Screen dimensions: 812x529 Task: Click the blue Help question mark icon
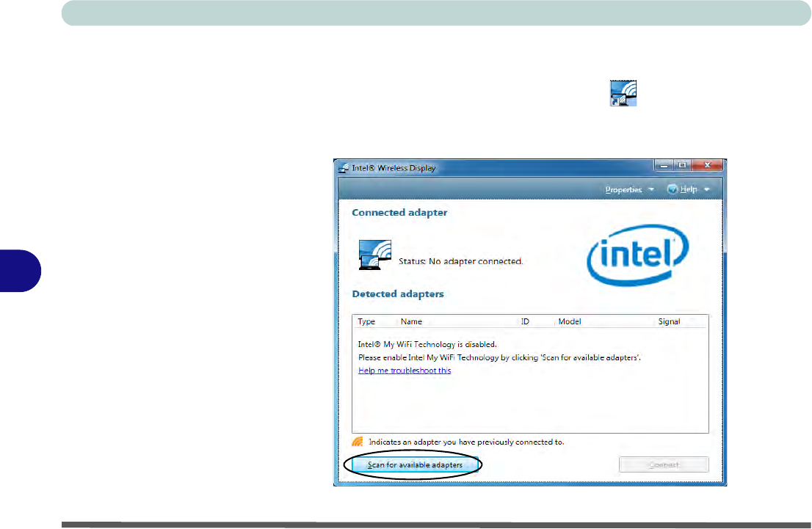(672, 189)
